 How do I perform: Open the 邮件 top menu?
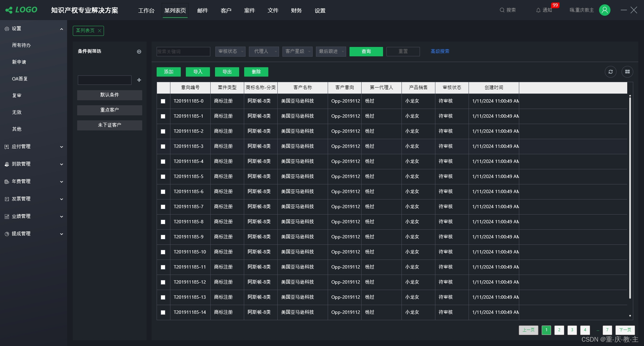[x=203, y=11]
